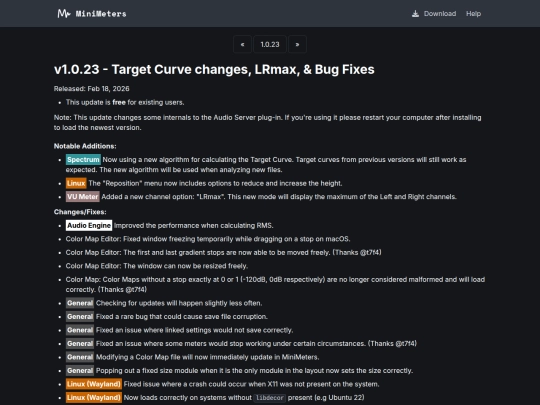Screen dimensions: 540x405
Task: Click 'This update is free for existing users' line
Action: (125, 102)
